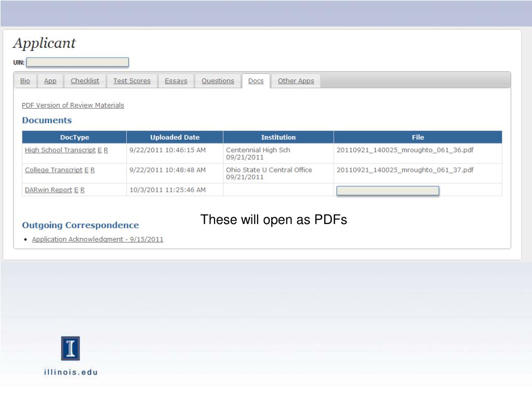Click the R link for High School Transcript
This screenshot has height=399, width=532.
pos(106,150)
